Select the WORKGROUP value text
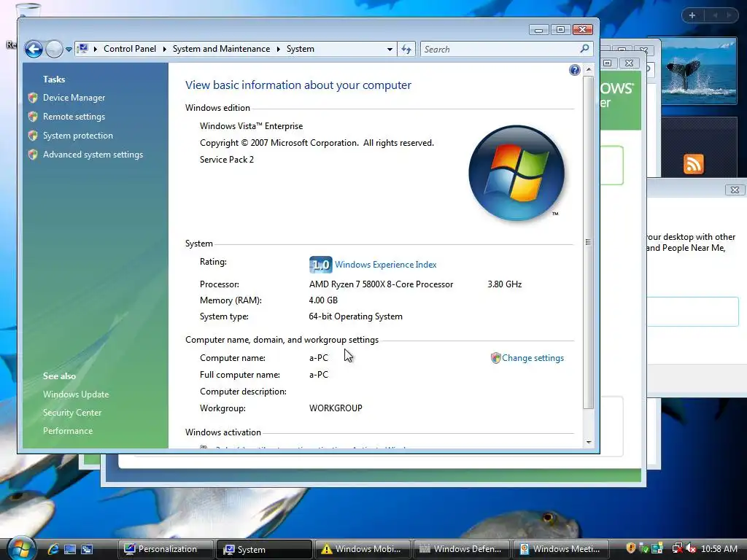Image resolution: width=747 pixels, height=560 pixels. tap(336, 408)
